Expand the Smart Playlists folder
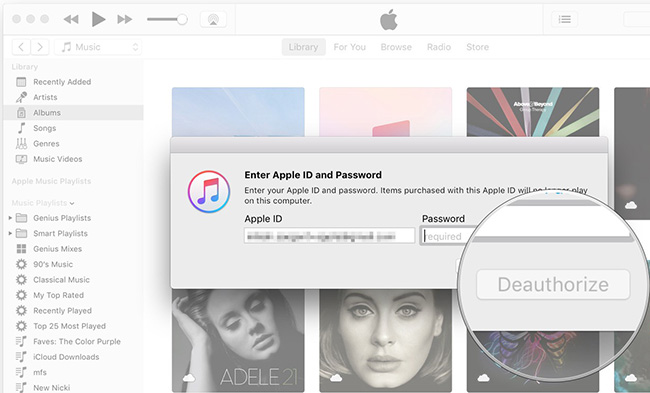The width and height of the screenshot is (650, 393). click(x=10, y=233)
